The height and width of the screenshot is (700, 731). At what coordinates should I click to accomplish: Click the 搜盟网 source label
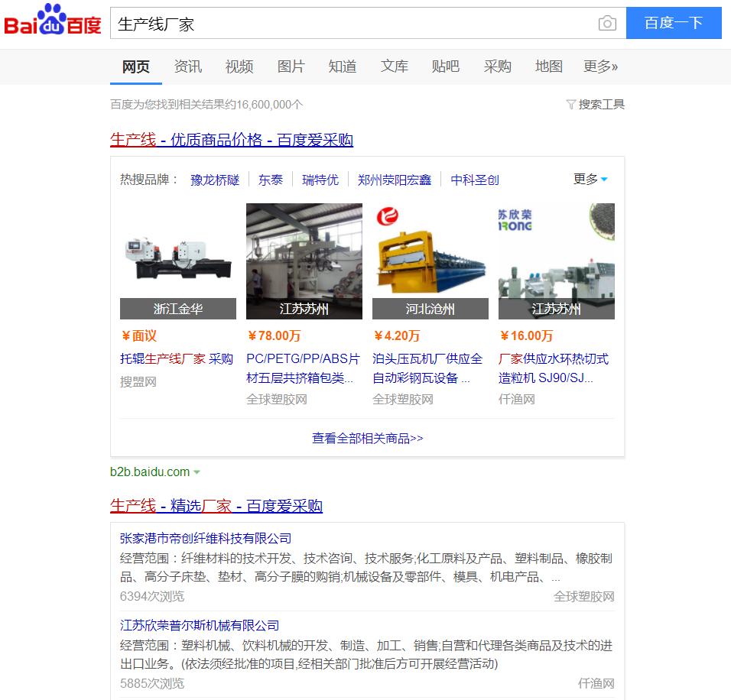[x=138, y=382]
